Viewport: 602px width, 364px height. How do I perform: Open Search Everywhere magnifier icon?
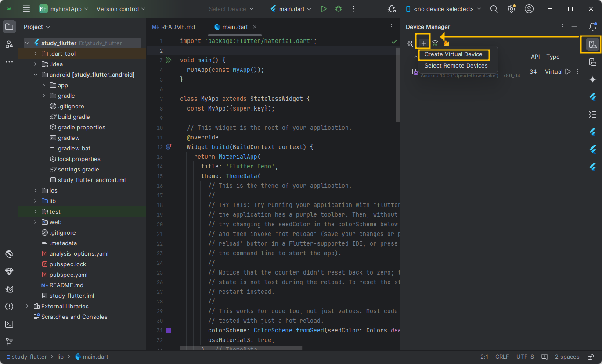click(494, 9)
